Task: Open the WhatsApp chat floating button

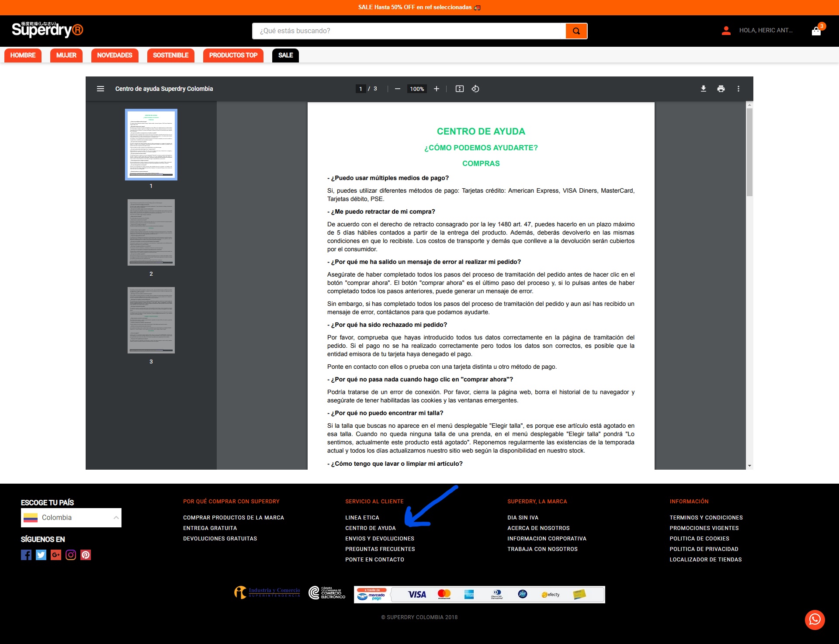Action: tap(815, 620)
